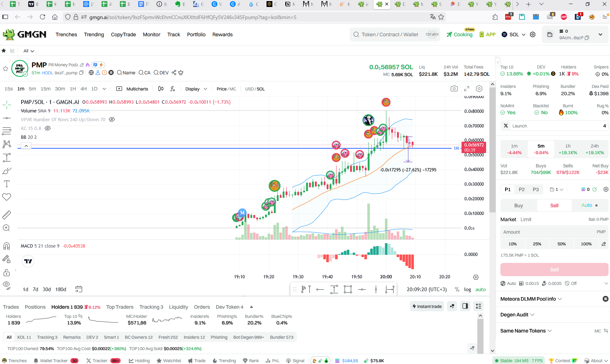Click the 50% amount button
The image size is (610, 364).
click(562, 244)
